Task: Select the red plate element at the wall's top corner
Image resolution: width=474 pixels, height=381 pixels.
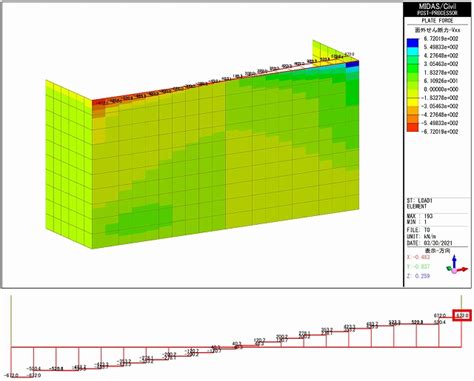Action: tap(99, 103)
